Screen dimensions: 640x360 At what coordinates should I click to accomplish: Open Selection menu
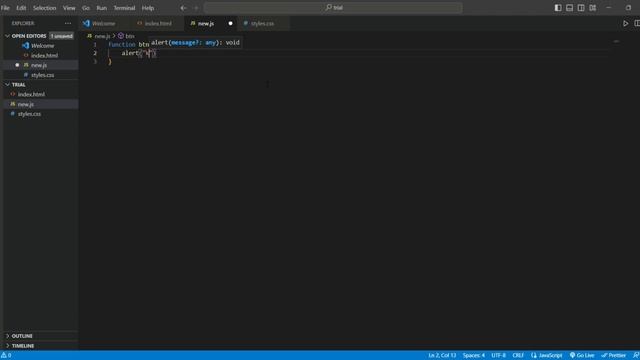click(44, 8)
